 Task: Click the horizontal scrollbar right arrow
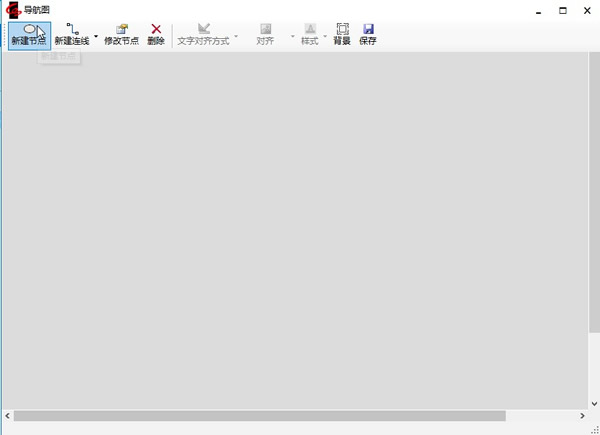coord(582,416)
